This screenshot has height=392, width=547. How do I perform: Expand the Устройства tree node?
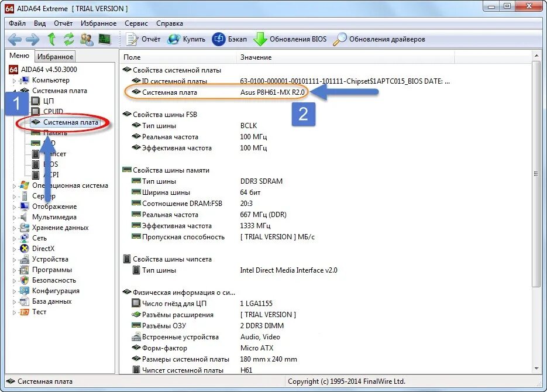click(x=14, y=260)
